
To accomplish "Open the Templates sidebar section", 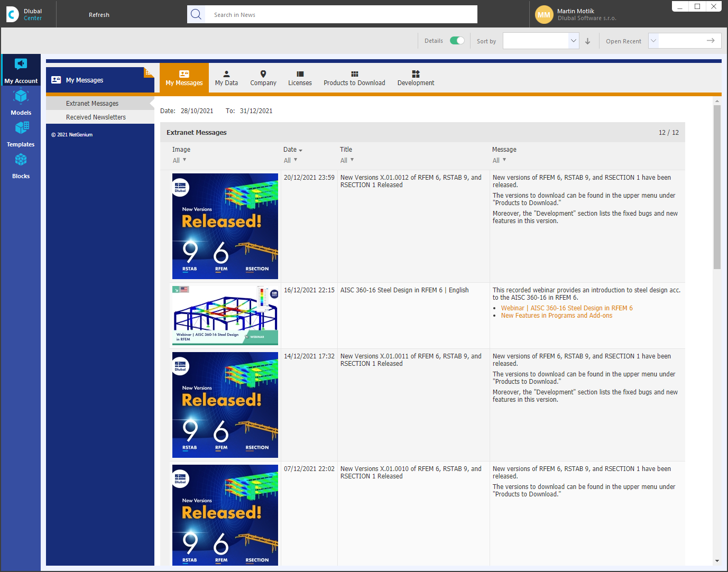I will (x=21, y=134).
